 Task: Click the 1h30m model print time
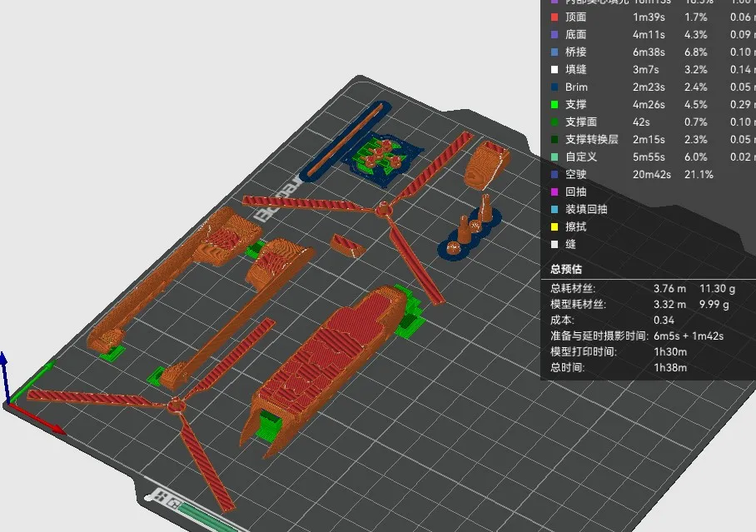(x=670, y=351)
